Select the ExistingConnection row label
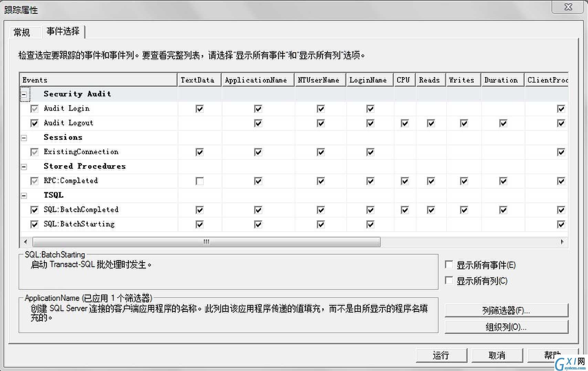Screen dimensions: 588x371 pos(81,152)
